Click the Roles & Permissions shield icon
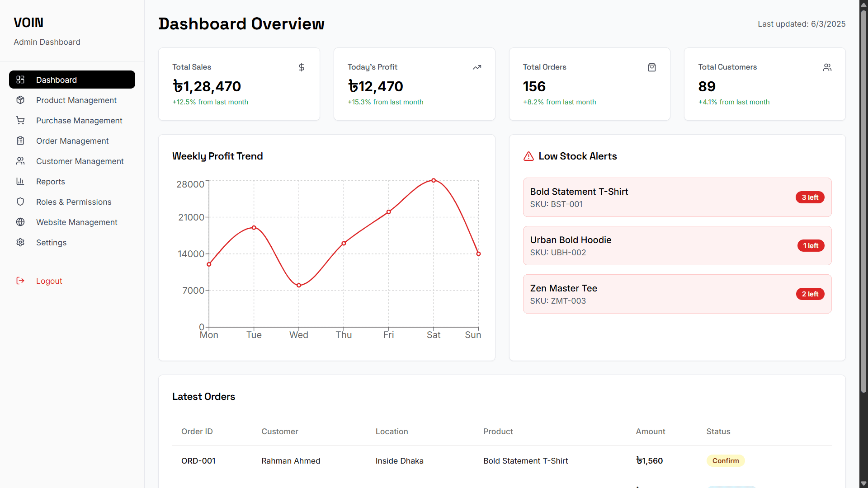This screenshot has height=488, width=868. [20, 202]
